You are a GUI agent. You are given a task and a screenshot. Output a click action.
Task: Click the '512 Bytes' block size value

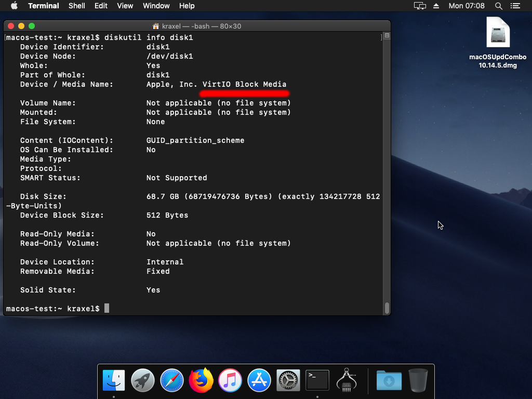167,215
